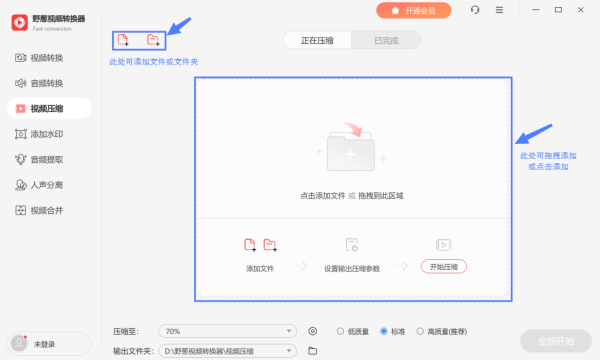Open the hamburger menu icon
600x360 pixels.
pyautogui.click(x=499, y=10)
